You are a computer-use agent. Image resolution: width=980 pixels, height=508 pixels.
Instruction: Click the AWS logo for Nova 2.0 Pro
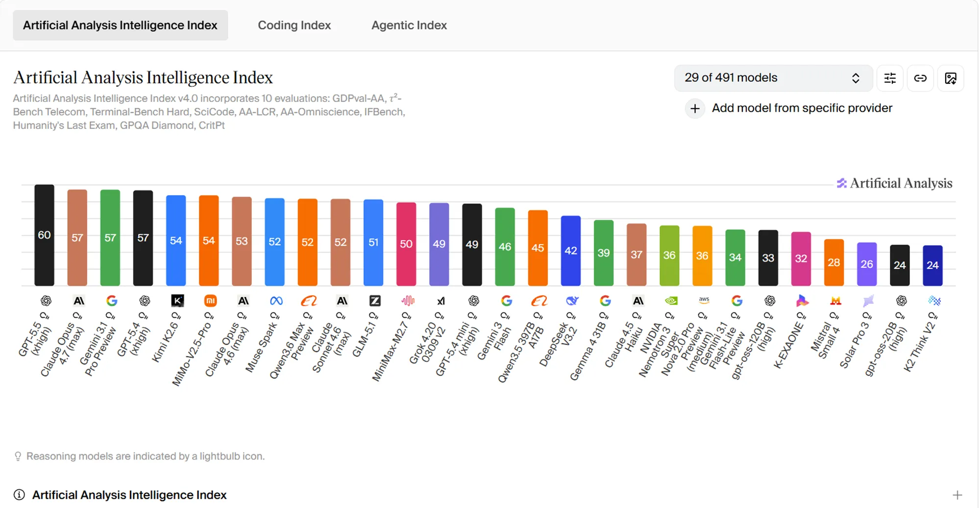coord(704,300)
